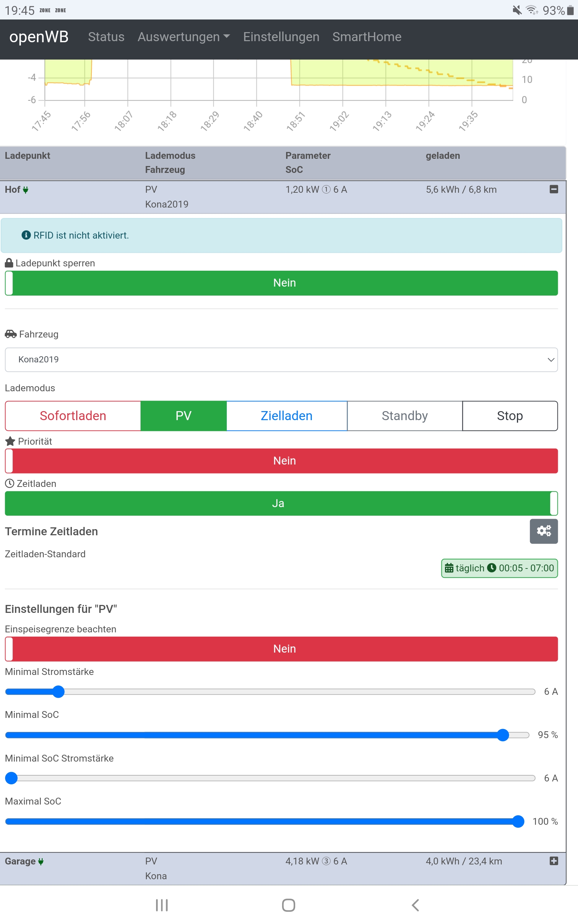
Task: Click the Minimal SoC Stromstärke slider
Action: 270,778
